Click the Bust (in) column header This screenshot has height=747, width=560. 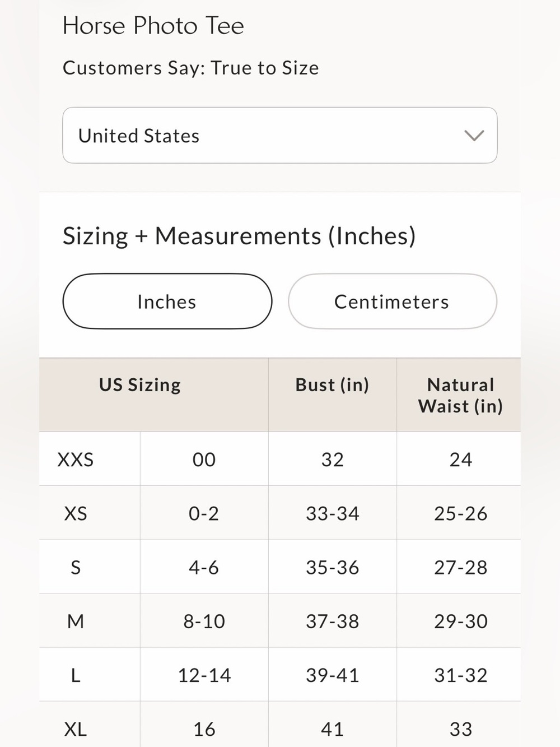(x=332, y=385)
